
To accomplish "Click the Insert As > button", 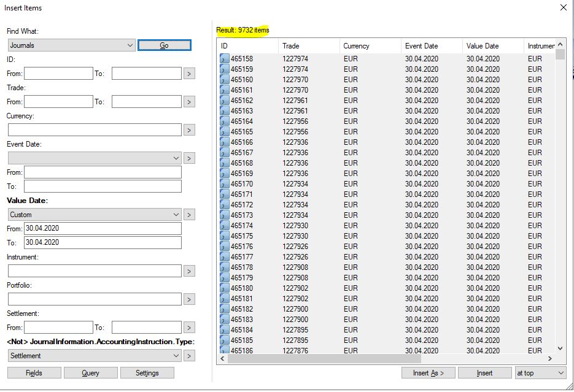I will tap(429, 373).
